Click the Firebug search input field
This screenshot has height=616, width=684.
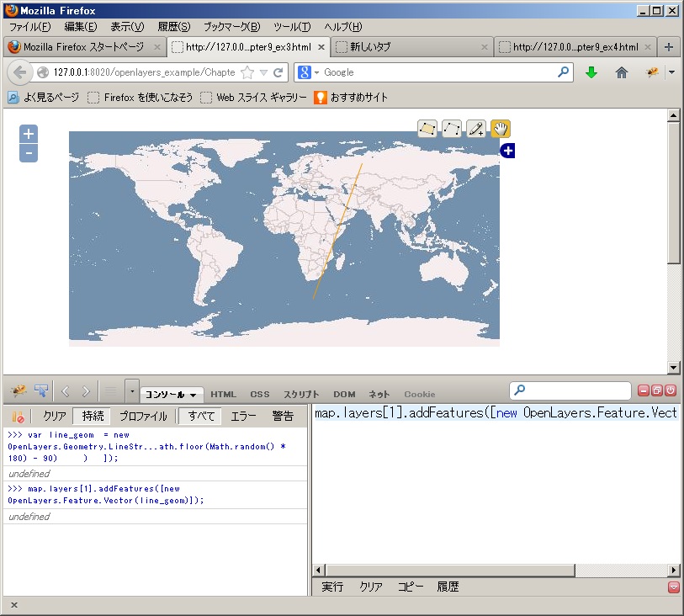576,390
